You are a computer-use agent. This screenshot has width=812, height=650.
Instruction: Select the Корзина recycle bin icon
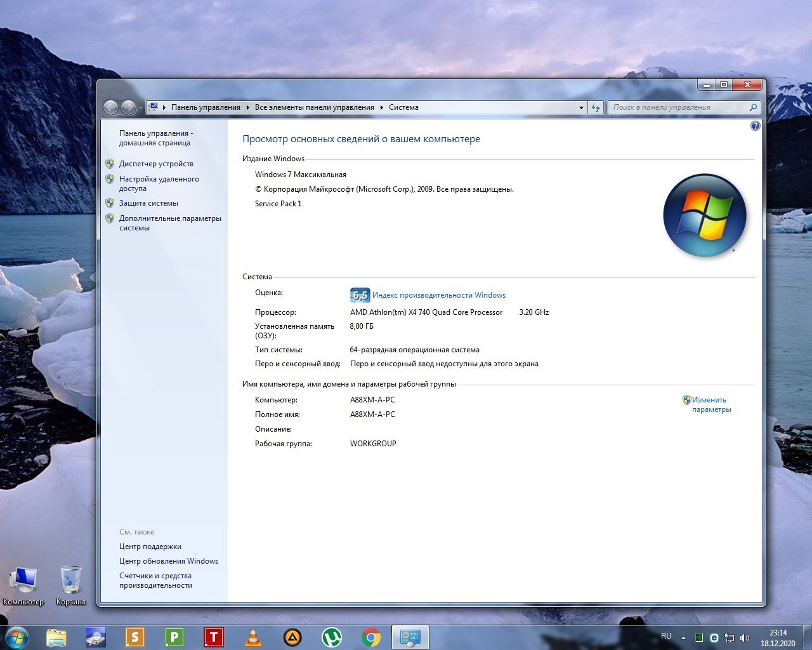pyautogui.click(x=70, y=585)
